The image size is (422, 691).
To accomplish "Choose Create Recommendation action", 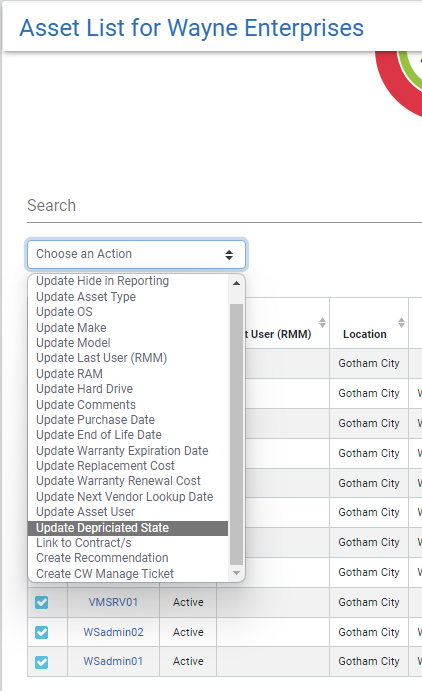I will 128,558.
